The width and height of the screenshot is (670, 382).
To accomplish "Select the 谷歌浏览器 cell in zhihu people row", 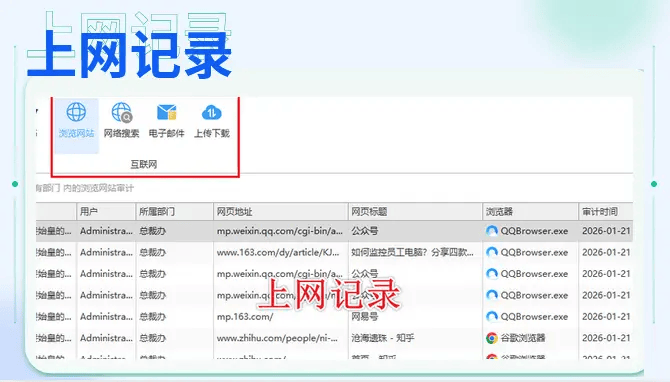I will [x=523, y=338].
